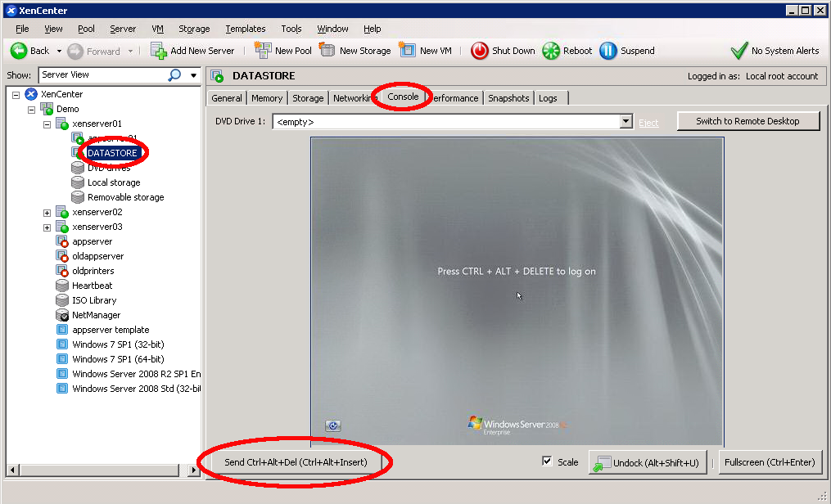831x504 pixels.
Task: Expand the xenserver03 tree node
Action: tap(47, 227)
